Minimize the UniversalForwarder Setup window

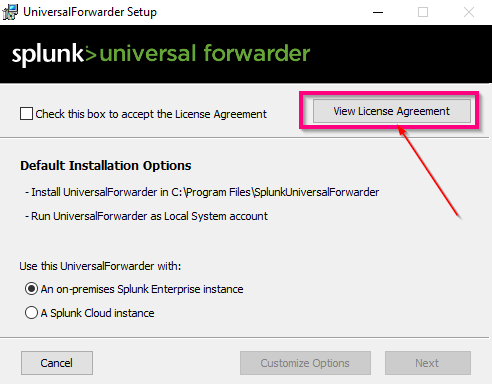tap(378, 12)
